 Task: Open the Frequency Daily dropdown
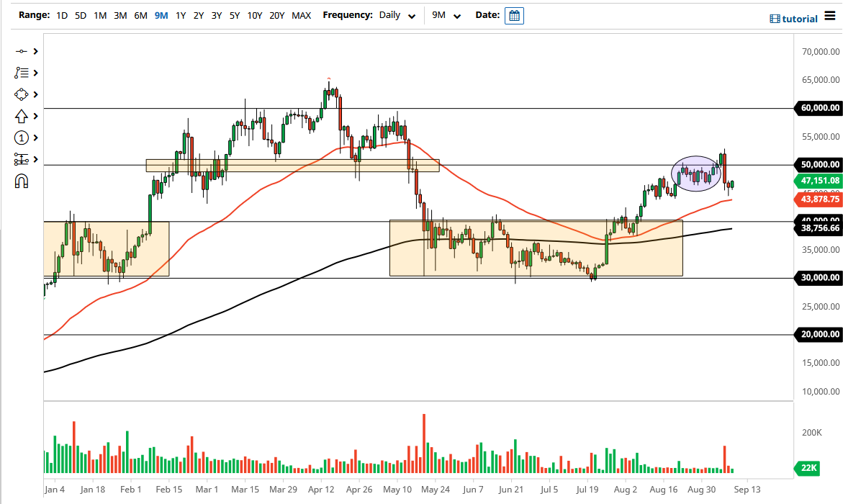[396, 15]
